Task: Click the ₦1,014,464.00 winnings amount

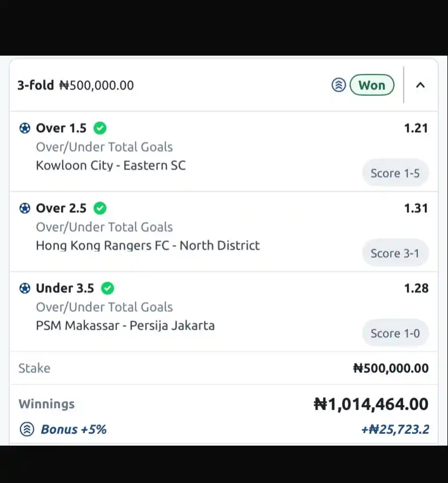Action: coord(371,404)
